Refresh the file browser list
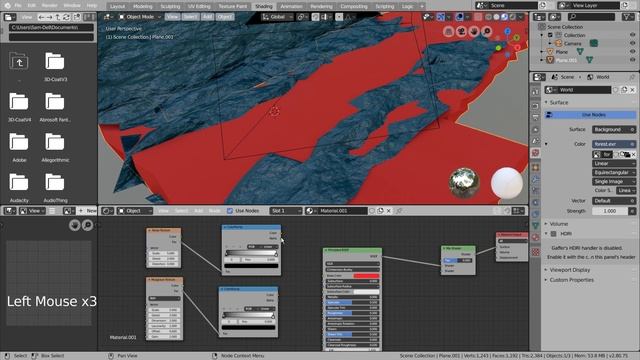Image resolution: width=640 pixels, height=360 pixels. 67,17
